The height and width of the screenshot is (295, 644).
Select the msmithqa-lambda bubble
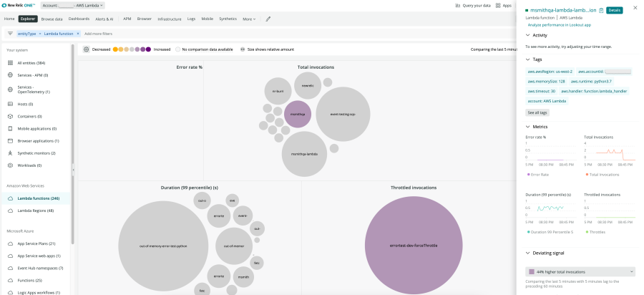pyautogui.click(x=304, y=154)
